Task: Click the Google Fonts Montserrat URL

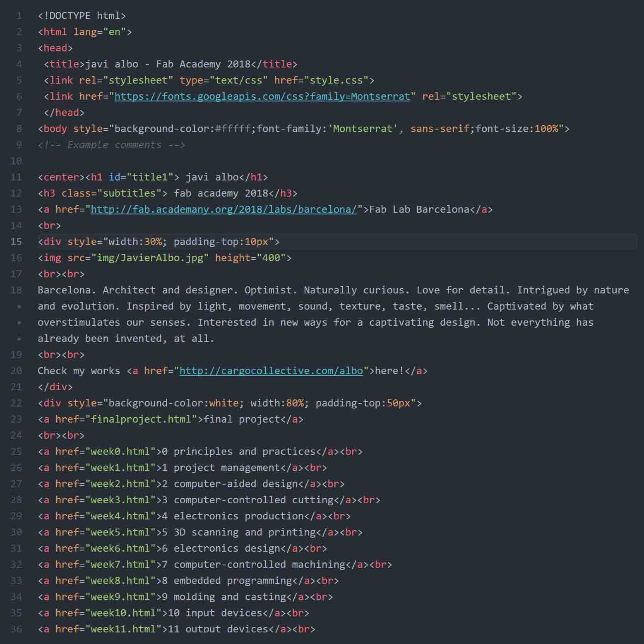Action: (x=262, y=96)
